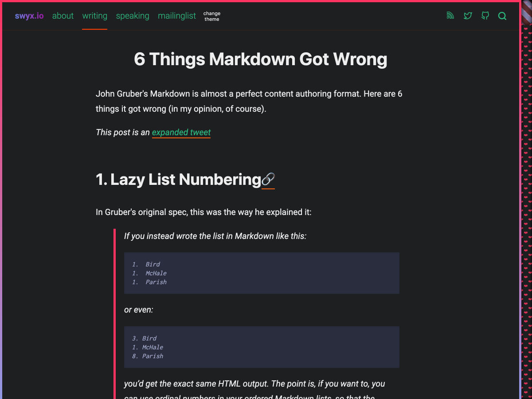Viewport: 532px width, 399px height.
Task: Click the 'or even:' quoted text
Action: click(139, 310)
